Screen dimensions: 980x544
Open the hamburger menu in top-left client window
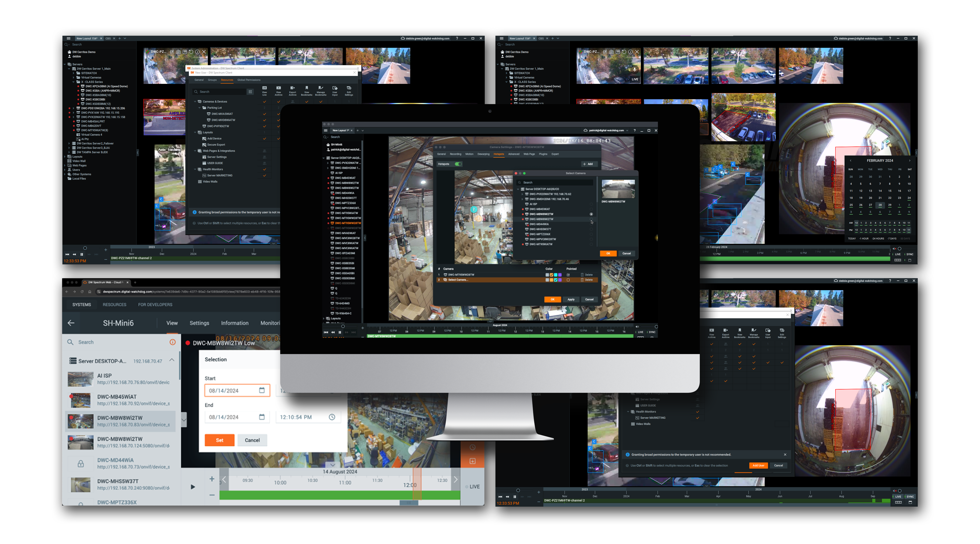click(x=68, y=38)
